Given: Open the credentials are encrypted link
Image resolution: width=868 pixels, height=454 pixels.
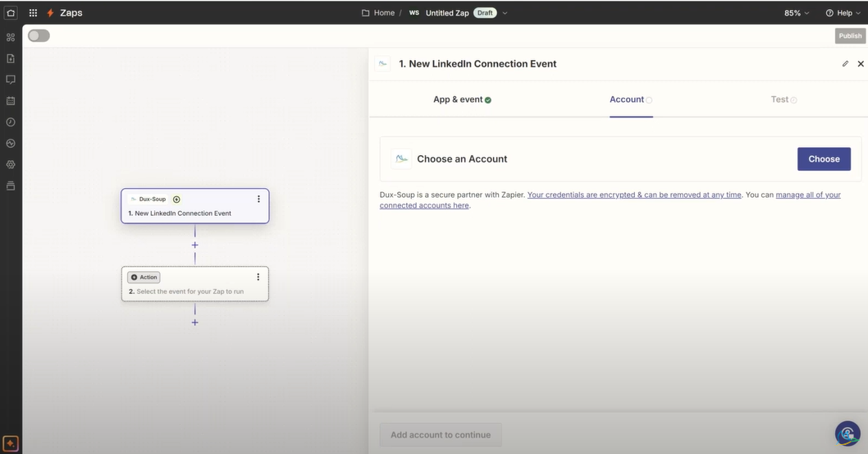Looking at the screenshot, I should (x=634, y=195).
